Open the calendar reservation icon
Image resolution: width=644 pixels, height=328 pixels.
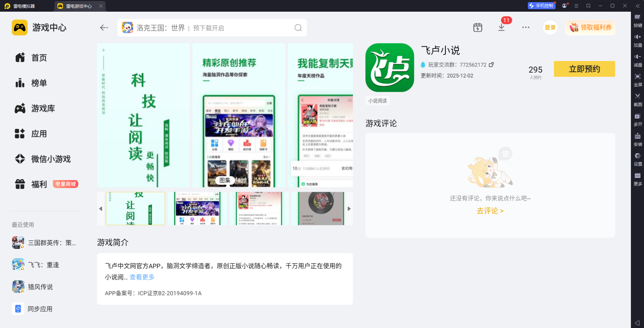pyautogui.click(x=478, y=28)
